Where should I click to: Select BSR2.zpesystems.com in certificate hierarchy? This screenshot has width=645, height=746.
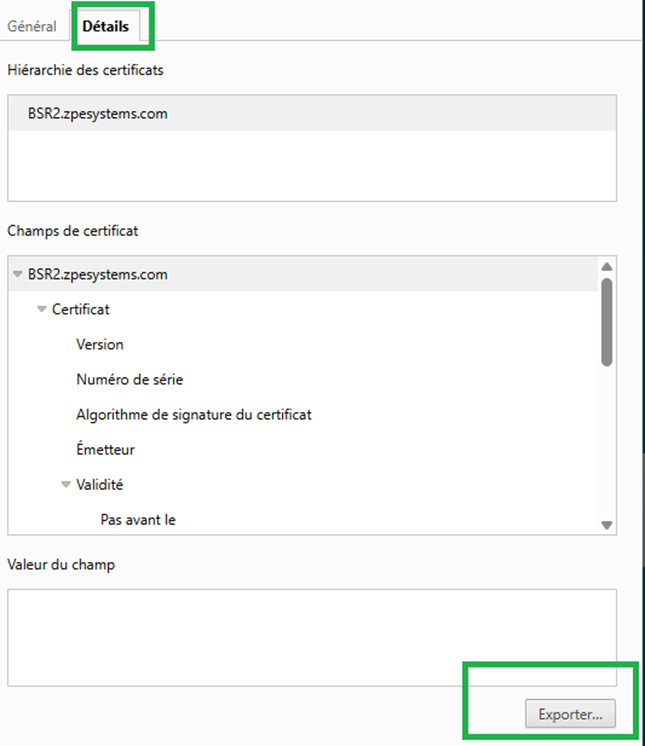[x=312, y=114]
